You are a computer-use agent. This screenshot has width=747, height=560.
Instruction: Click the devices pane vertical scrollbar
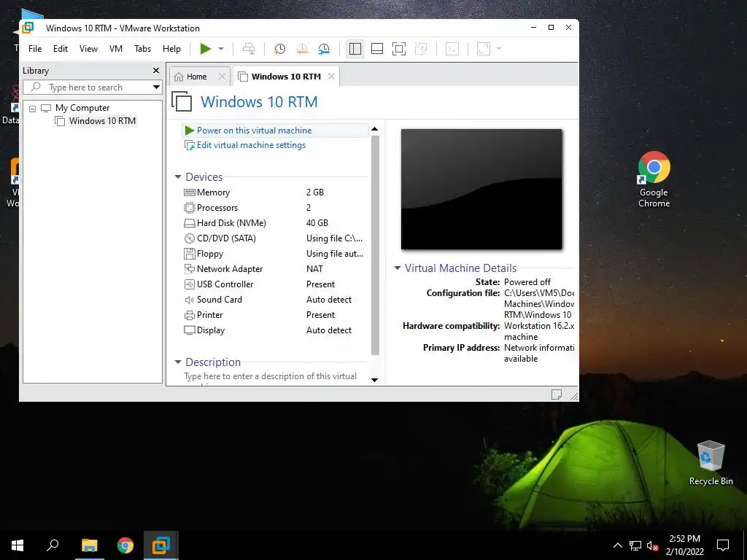(x=375, y=245)
